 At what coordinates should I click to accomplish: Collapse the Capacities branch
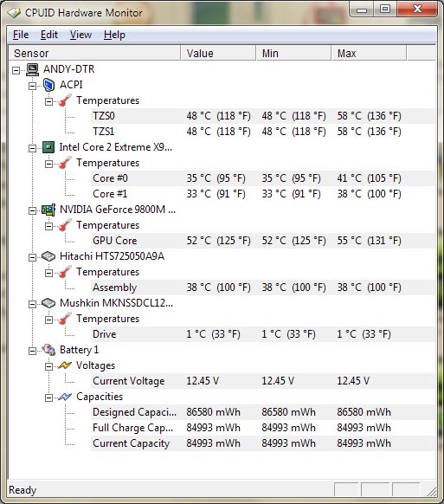(48, 398)
